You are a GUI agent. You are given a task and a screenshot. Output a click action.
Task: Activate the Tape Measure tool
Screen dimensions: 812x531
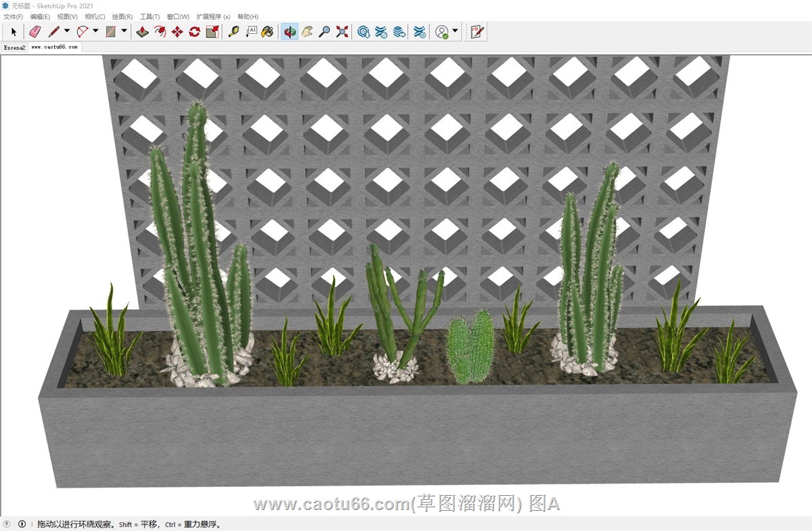pyautogui.click(x=233, y=31)
